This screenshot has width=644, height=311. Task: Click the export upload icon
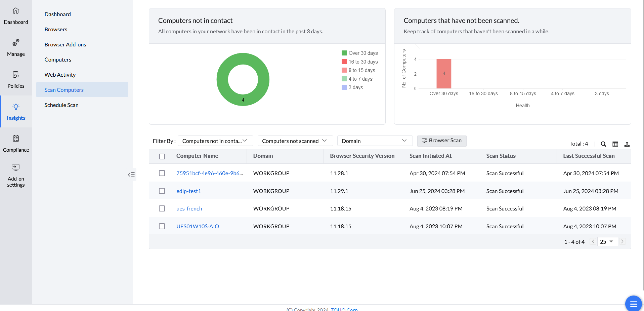coord(627,144)
